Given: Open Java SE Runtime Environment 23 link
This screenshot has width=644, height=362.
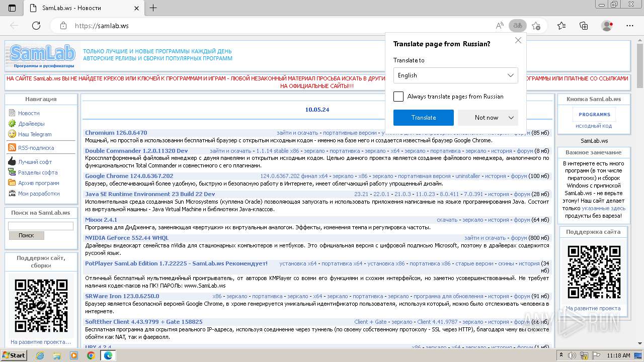Looking at the screenshot, I should point(150,194).
